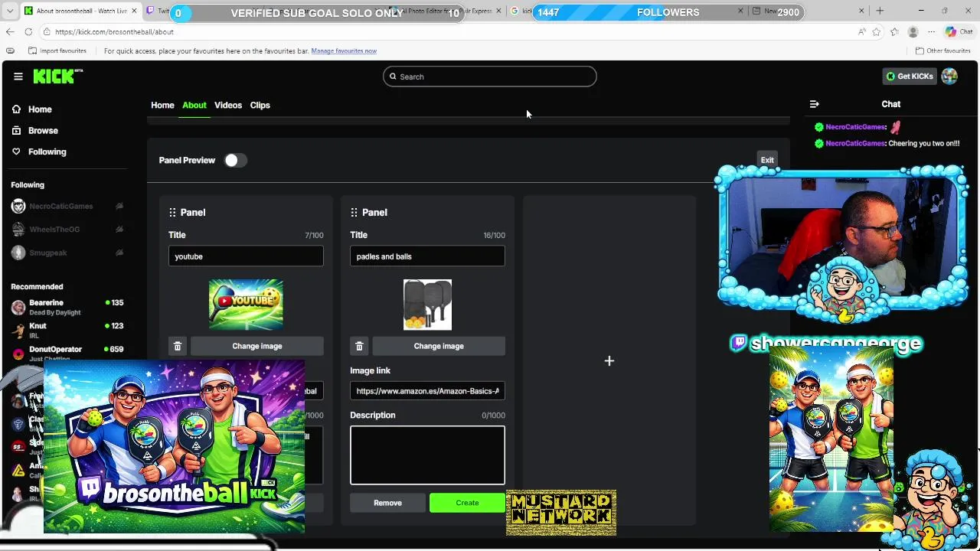Click the KICK logo
This screenshot has height=551, width=980.
58,76
